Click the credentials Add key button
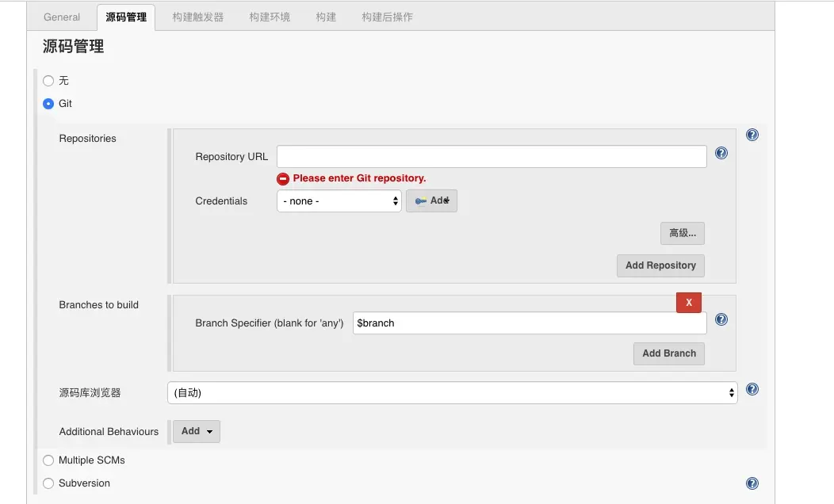Image resolution: width=834 pixels, height=504 pixels. 431,201
